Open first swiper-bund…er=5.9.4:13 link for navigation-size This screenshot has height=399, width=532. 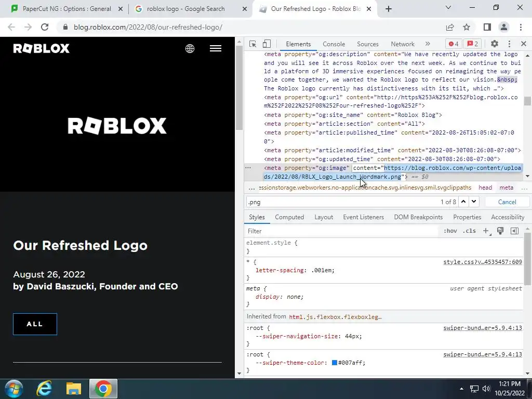[x=483, y=328]
